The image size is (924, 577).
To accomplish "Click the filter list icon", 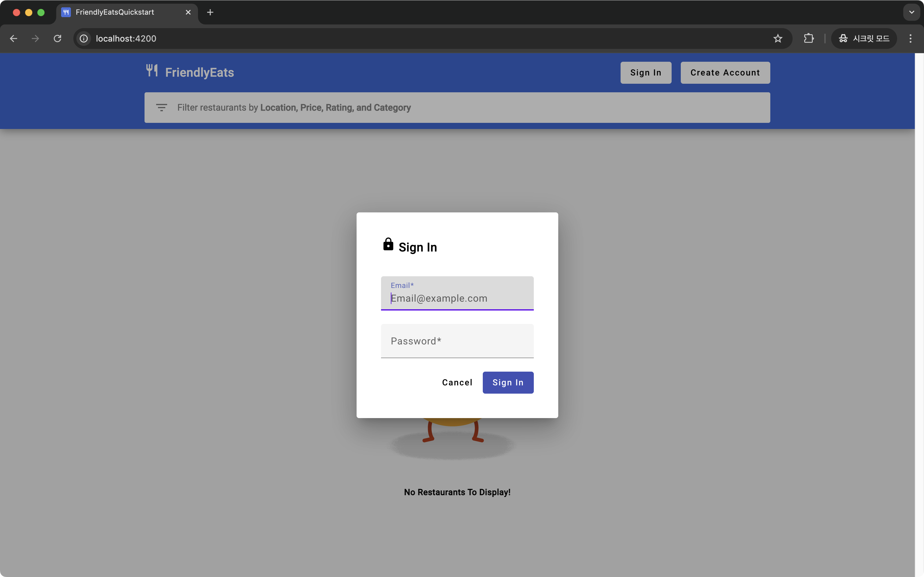I will (161, 108).
